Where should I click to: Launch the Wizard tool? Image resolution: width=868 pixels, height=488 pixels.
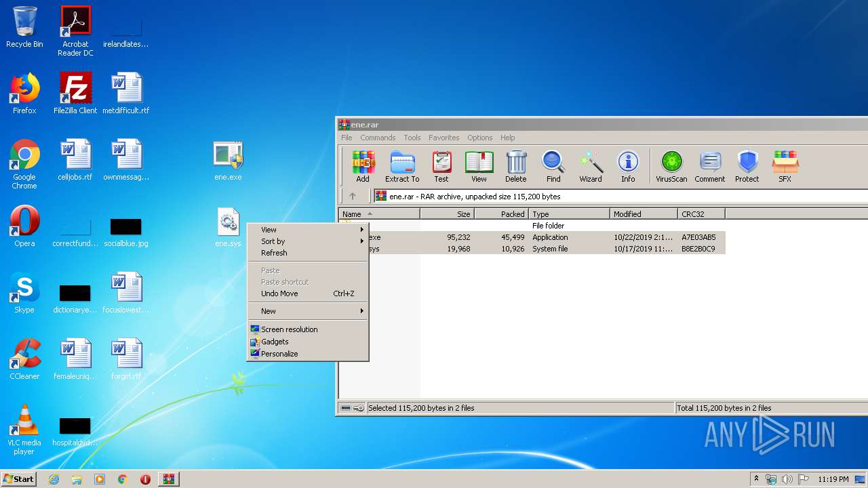[x=591, y=167]
